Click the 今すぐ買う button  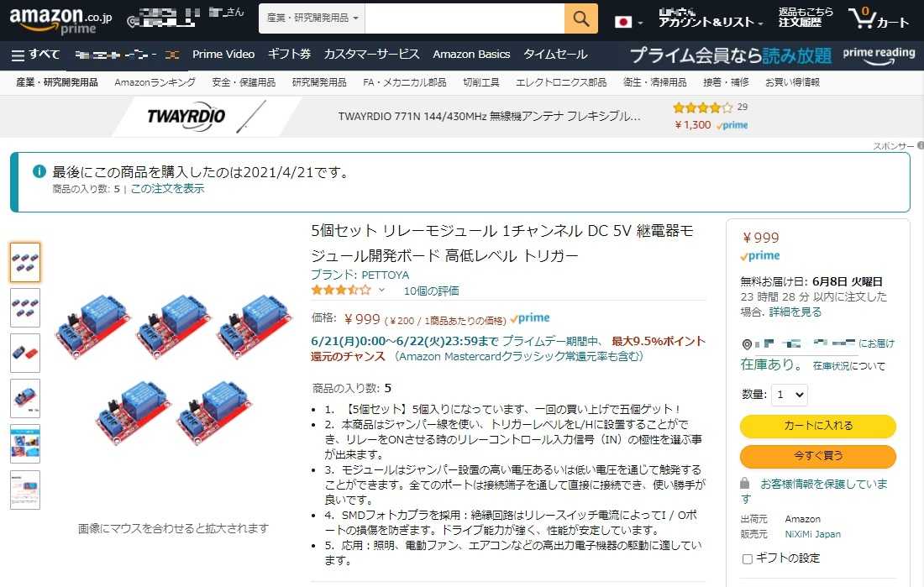[818, 455]
